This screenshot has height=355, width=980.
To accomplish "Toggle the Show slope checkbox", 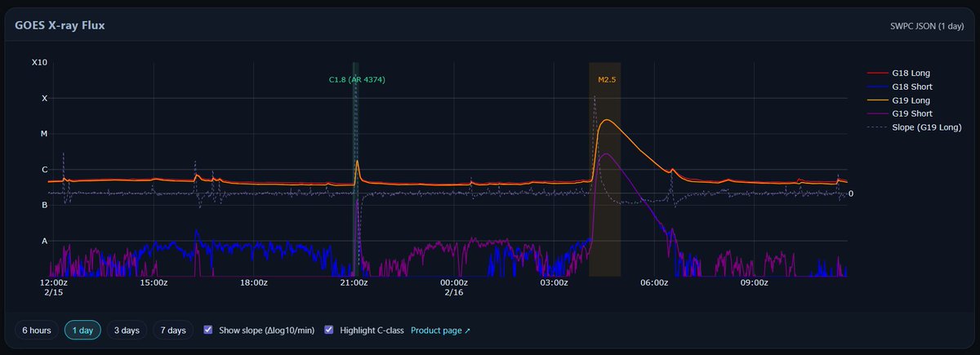I will [x=208, y=331].
